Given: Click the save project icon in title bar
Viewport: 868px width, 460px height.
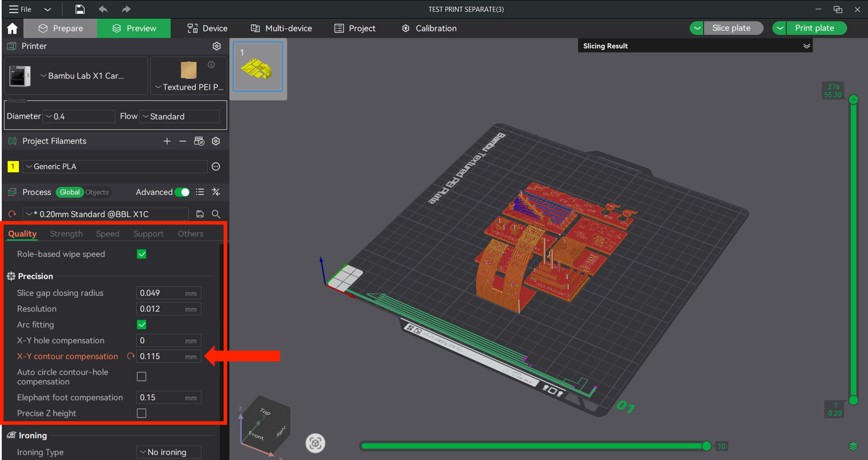Looking at the screenshot, I should tap(80, 9).
